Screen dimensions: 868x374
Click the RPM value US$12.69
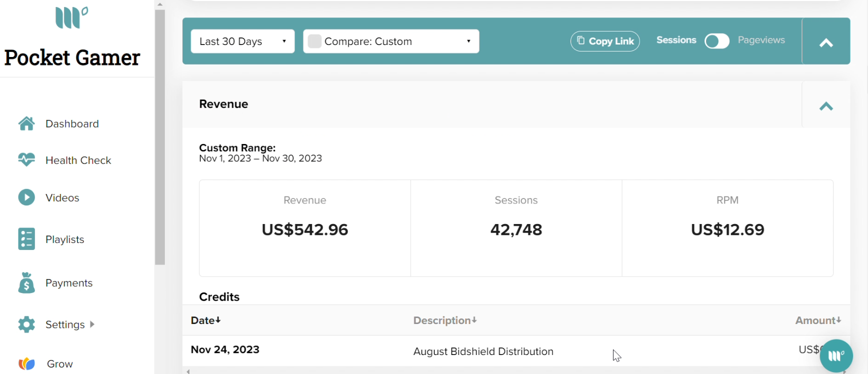point(727,229)
